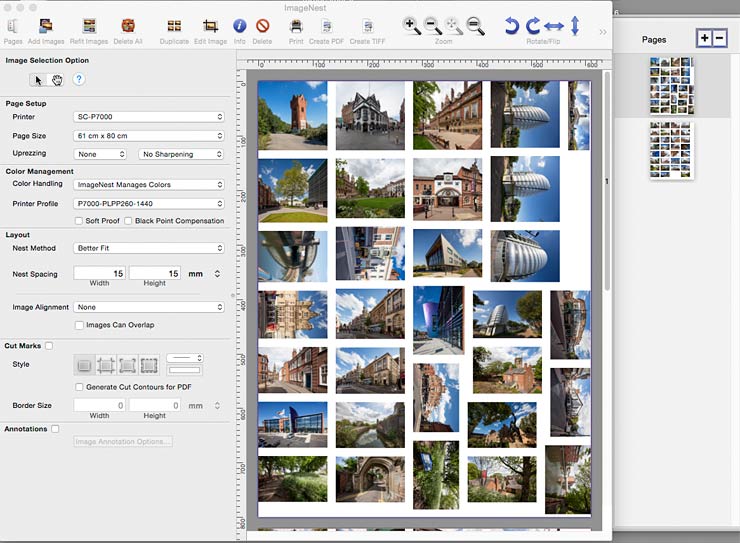Viewport: 740px width, 543px height.
Task: Add a page with plus button
Action: point(704,38)
